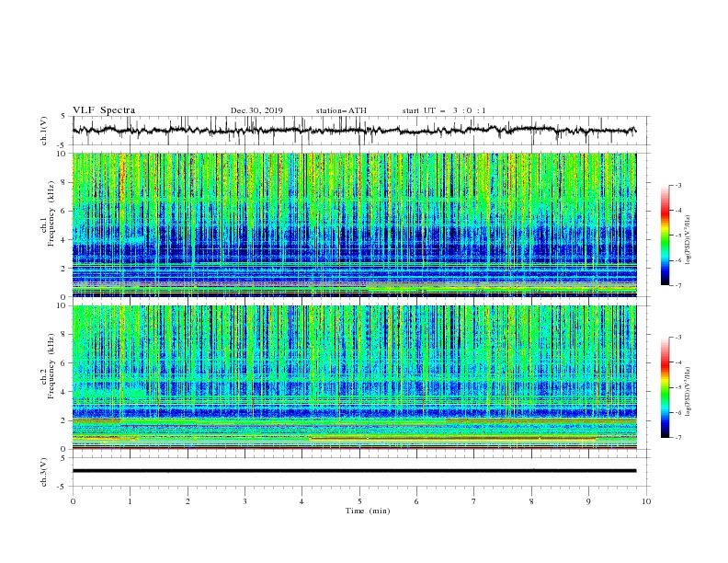Viewport: 728px width, 563px height.
Task: Click time axis tick label "7"
Action: pyautogui.click(x=474, y=501)
